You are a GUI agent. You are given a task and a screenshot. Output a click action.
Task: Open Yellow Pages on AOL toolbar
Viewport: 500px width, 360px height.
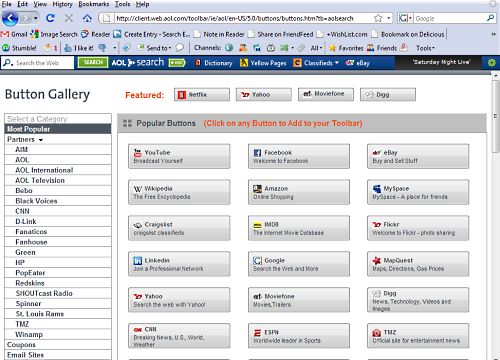(x=263, y=63)
